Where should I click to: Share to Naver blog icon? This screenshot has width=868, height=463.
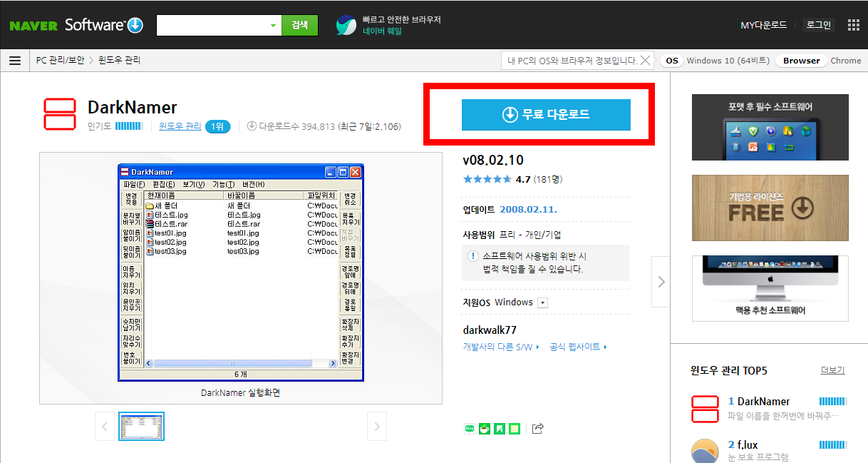click(470, 428)
